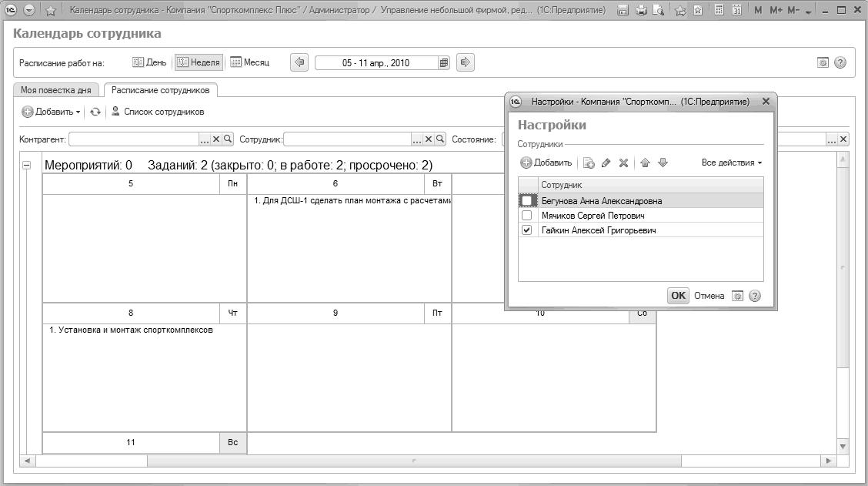Click Отмена in Настройки dialog
The width and height of the screenshot is (868, 486).
pos(709,296)
